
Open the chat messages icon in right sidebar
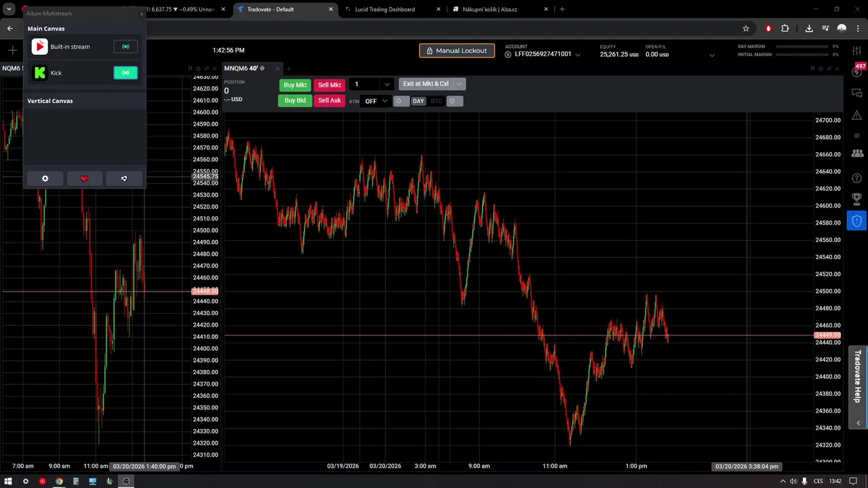click(x=857, y=93)
